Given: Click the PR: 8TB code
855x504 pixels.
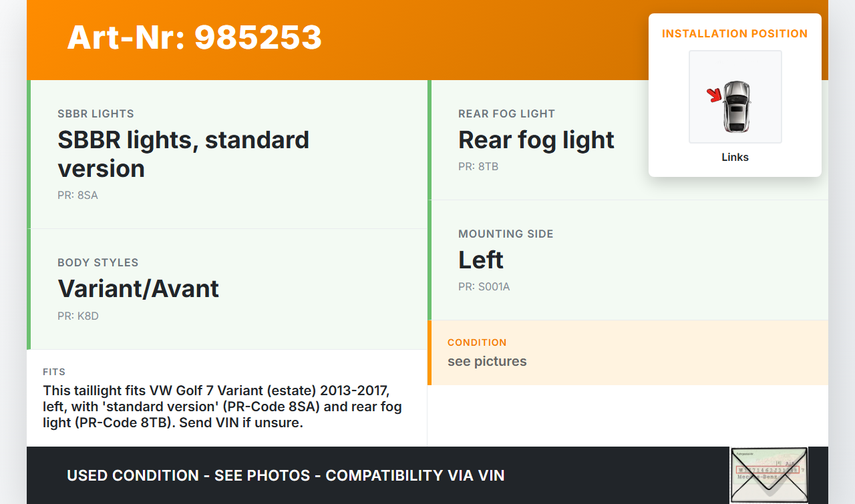Looking at the screenshot, I should tap(478, 167).
